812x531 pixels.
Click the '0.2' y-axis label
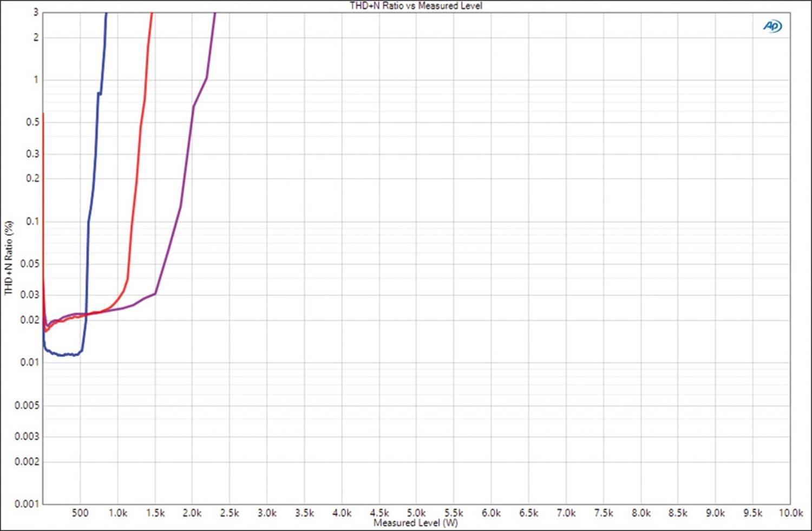(32, 179)
